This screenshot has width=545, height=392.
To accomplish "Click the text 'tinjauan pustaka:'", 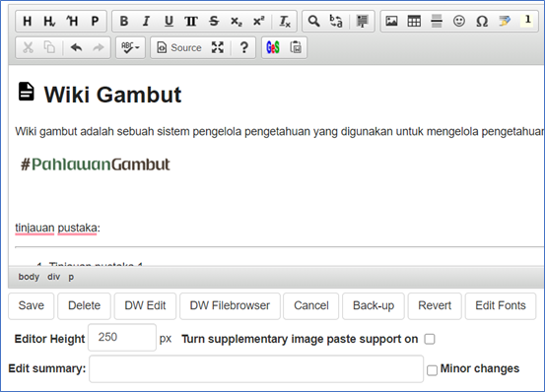I will (x=57, y=228).
